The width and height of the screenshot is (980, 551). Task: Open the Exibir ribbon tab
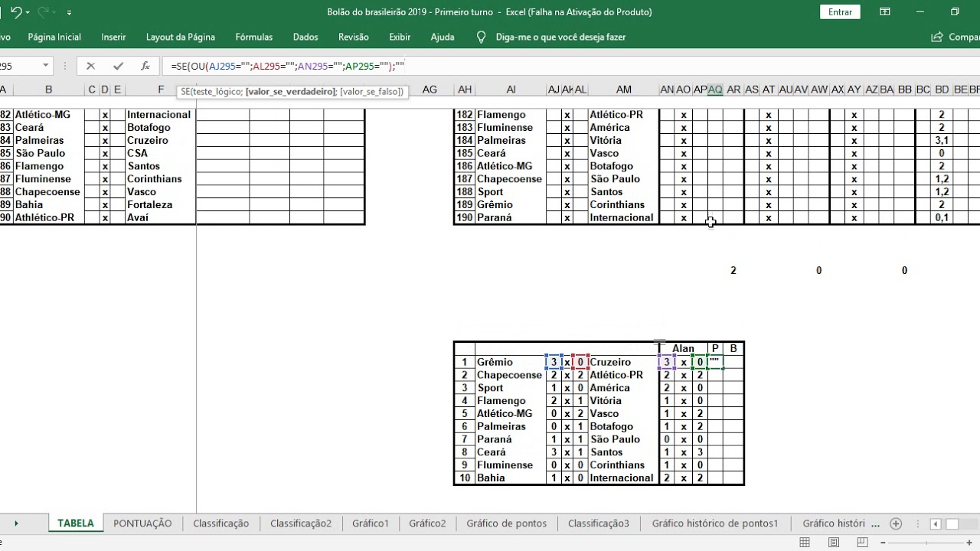point(400,37)
